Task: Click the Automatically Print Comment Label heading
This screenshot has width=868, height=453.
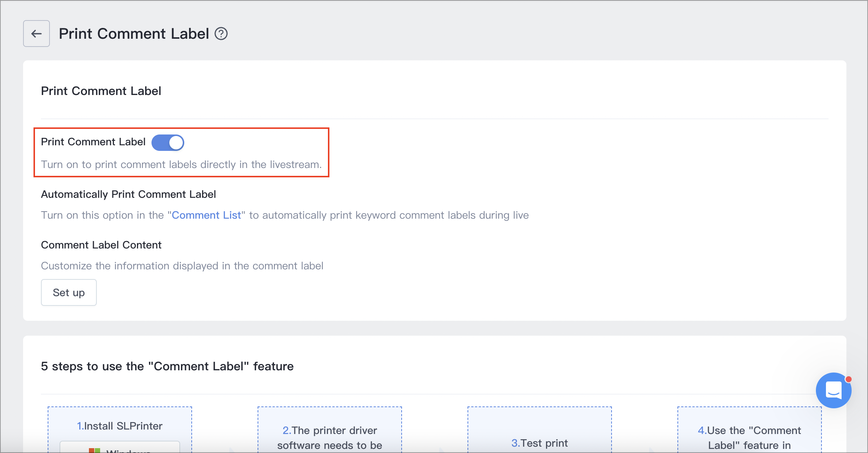Action: point(128,194)
